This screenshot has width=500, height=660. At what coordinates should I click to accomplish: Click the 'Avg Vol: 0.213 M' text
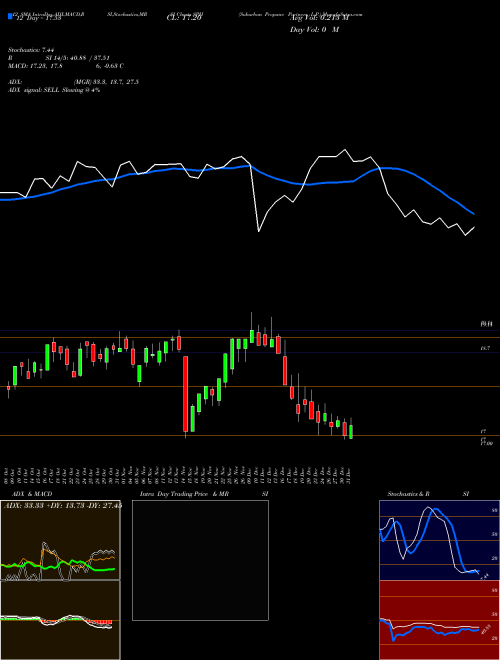319,18
